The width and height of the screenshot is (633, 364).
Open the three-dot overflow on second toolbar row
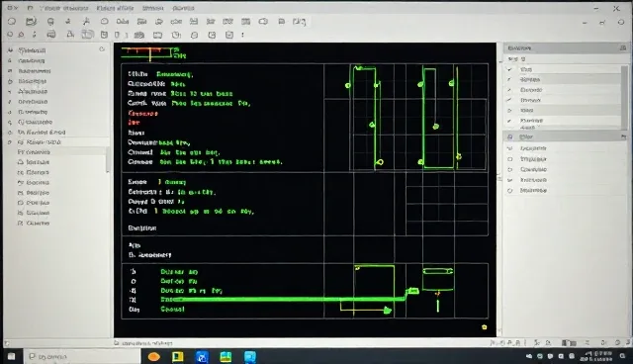tap(242, 35)
